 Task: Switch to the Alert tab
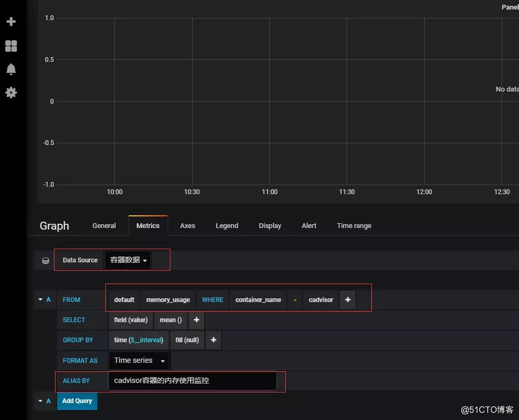pos(309,226)
